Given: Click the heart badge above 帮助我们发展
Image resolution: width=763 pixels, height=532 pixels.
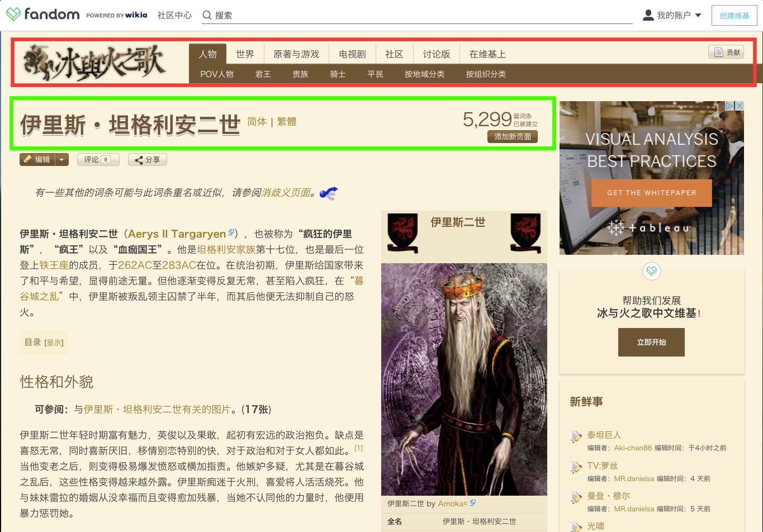Looking at the screenshot, I should click(x=652, y=271).
